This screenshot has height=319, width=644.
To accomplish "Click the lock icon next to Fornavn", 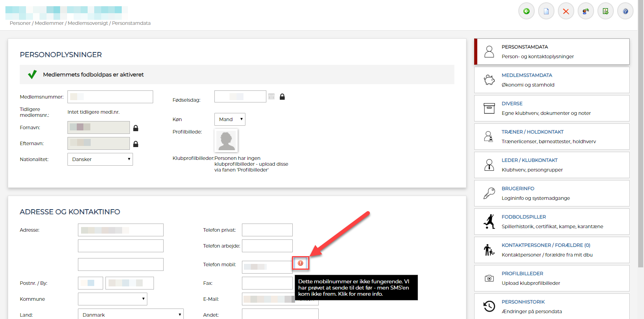I will pyautogui.click(x=136, y=128).
